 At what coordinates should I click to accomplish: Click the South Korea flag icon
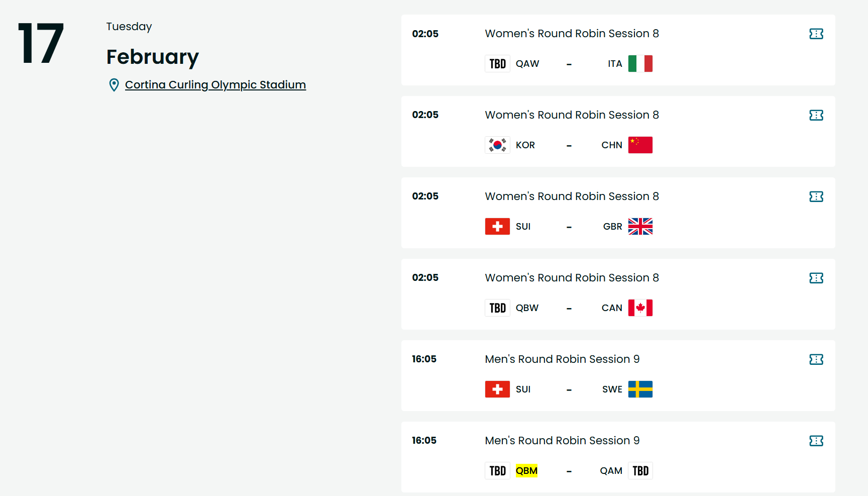click(497, 145)
